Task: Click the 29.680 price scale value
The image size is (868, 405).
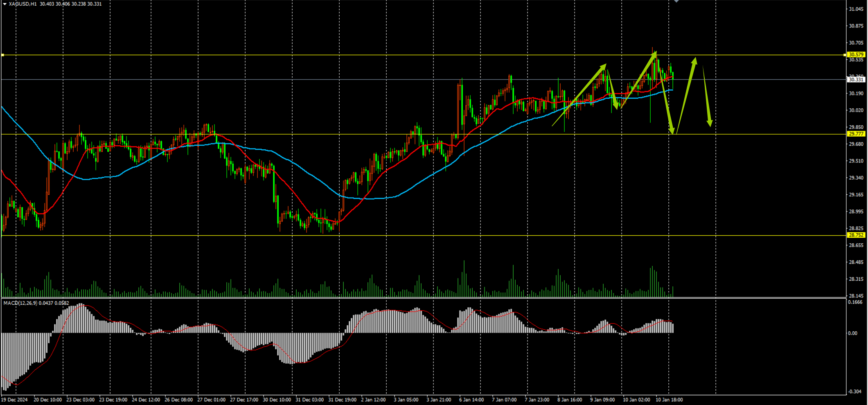Action: coord(856,144)
